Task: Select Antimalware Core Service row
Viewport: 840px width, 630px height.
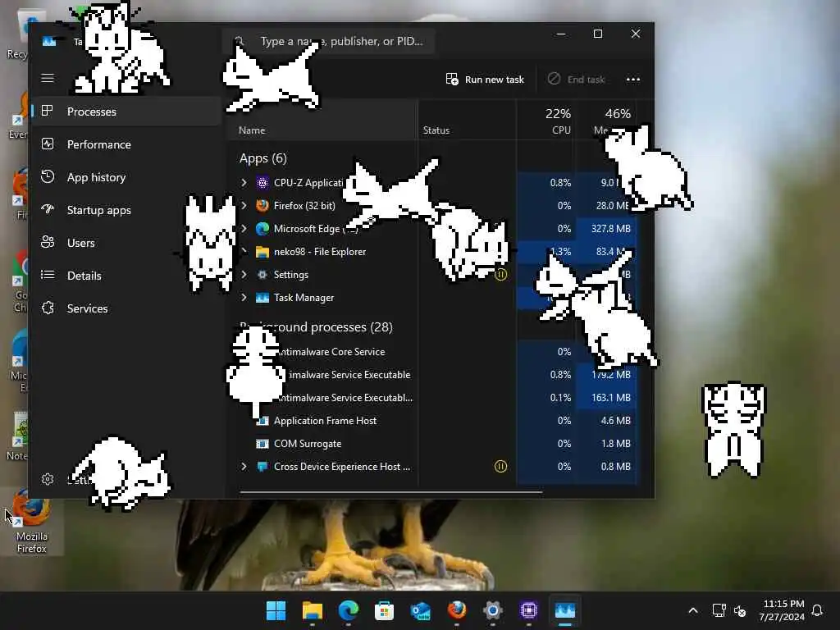Action: 435,352
